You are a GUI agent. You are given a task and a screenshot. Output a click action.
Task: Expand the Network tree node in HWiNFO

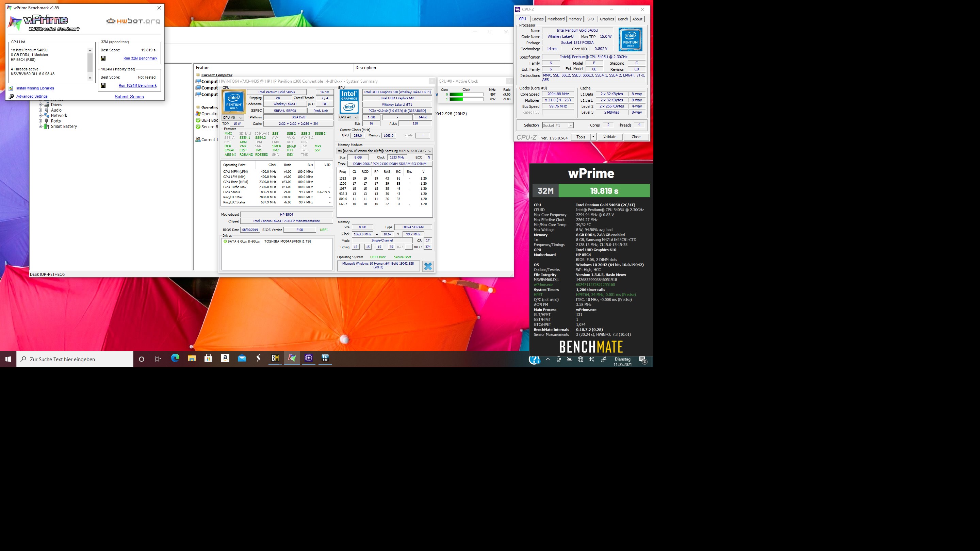point(40,116)
